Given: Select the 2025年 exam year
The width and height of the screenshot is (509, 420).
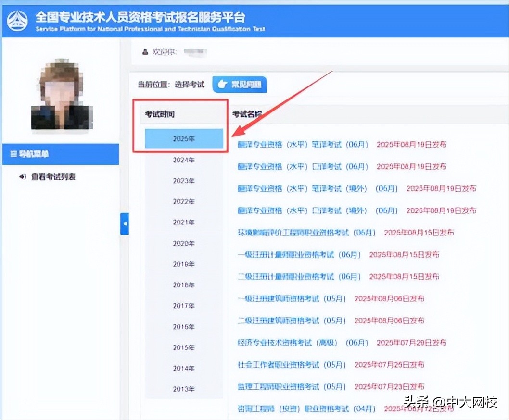Looking at the screenshot, I should [184, 138].
